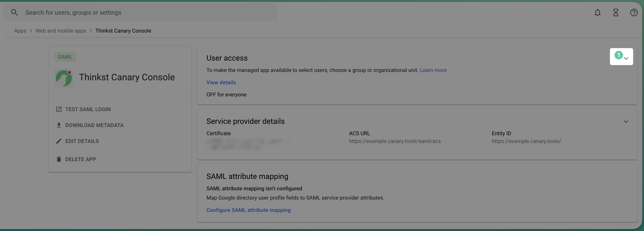This screenshot has height=231, width=644.
Task: Click the OFF for everyone status
Action: (226, 94)
